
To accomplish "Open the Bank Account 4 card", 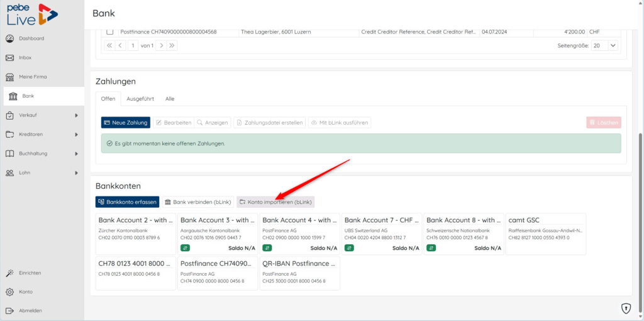I will (300, 234).
